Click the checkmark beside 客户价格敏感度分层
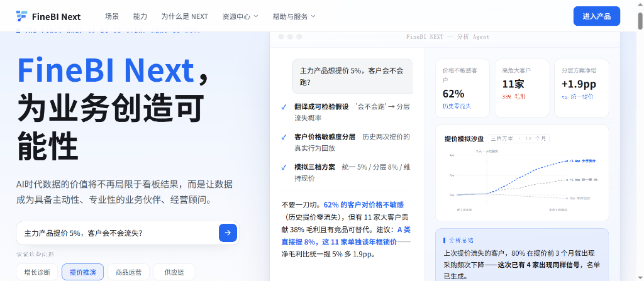Screen dimensions: 644x281 284,137
